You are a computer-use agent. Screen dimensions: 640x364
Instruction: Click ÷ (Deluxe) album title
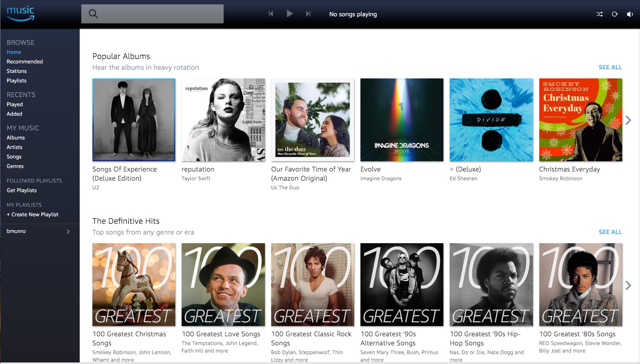(466, 169)
